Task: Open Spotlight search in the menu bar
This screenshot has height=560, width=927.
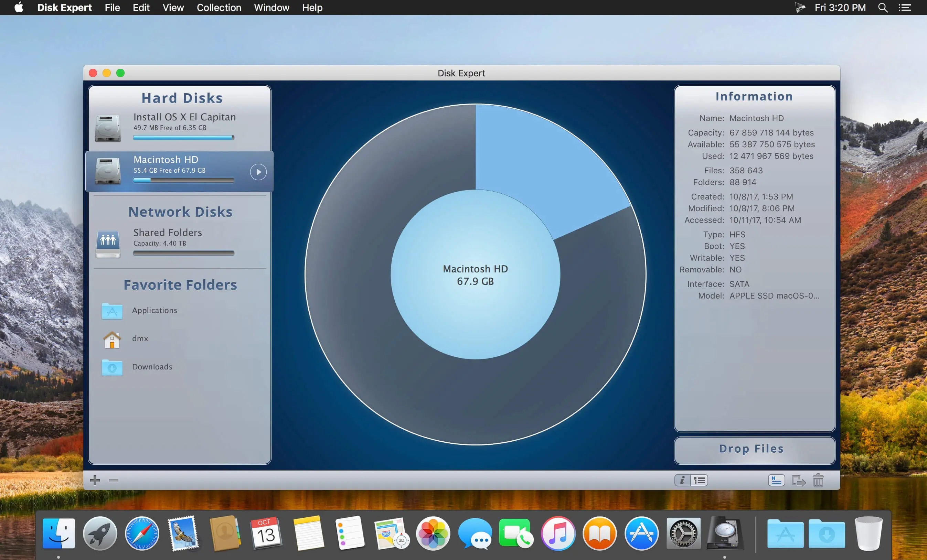Action: click(x=882, y=8)
